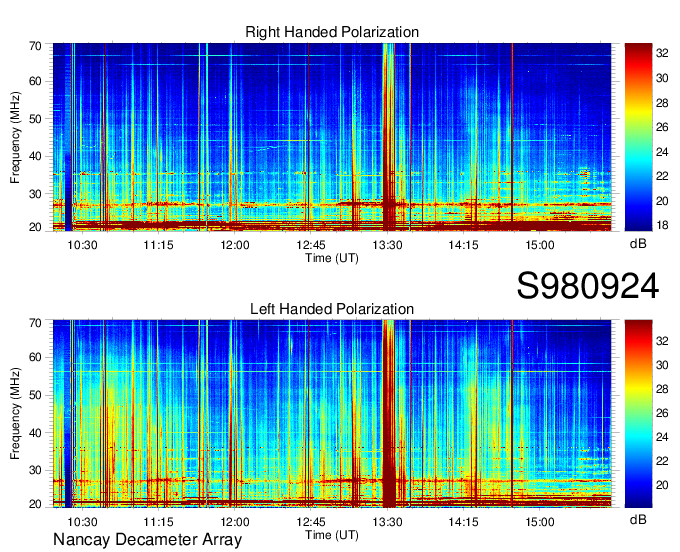
Task: Click the 28 value on Right Handed color scale
Action: tap(662, 103)
